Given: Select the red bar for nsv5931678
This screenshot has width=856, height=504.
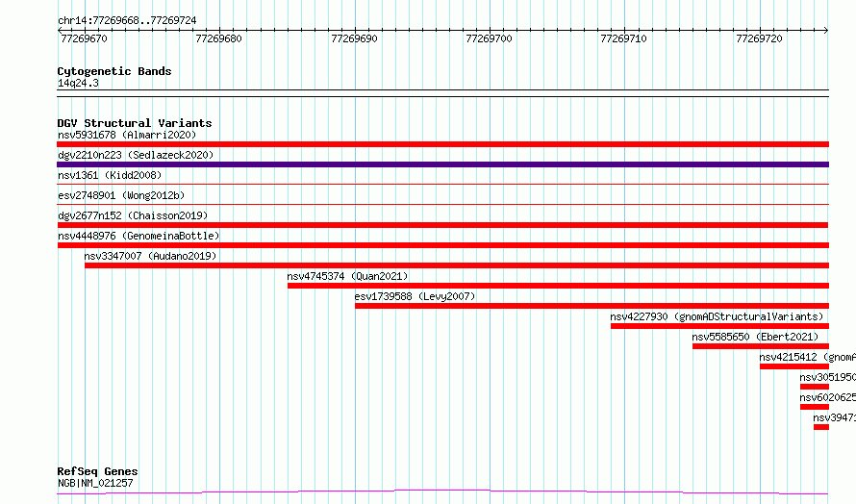Looking at the screenshot, I should [442, 144].
